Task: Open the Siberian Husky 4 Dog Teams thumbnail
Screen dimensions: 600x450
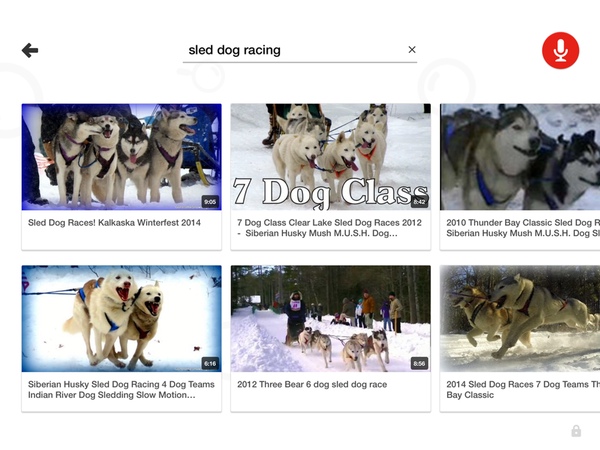Action: 122,318
